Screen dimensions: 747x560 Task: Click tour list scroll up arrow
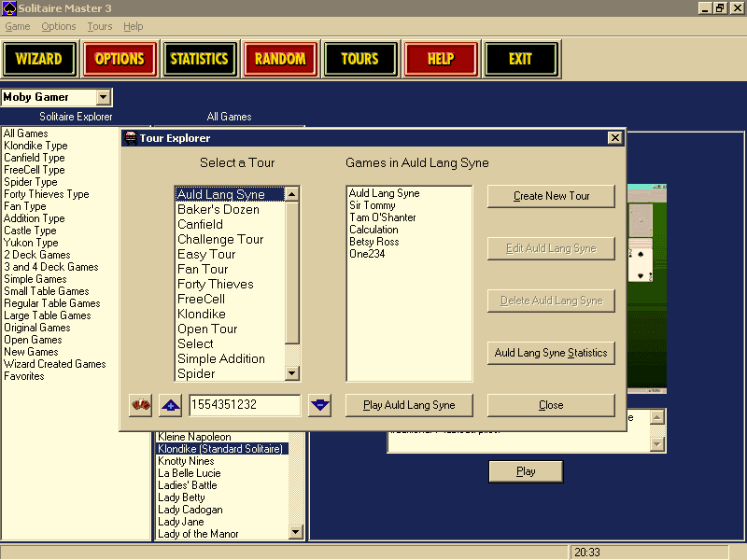[x=292, y=194]
